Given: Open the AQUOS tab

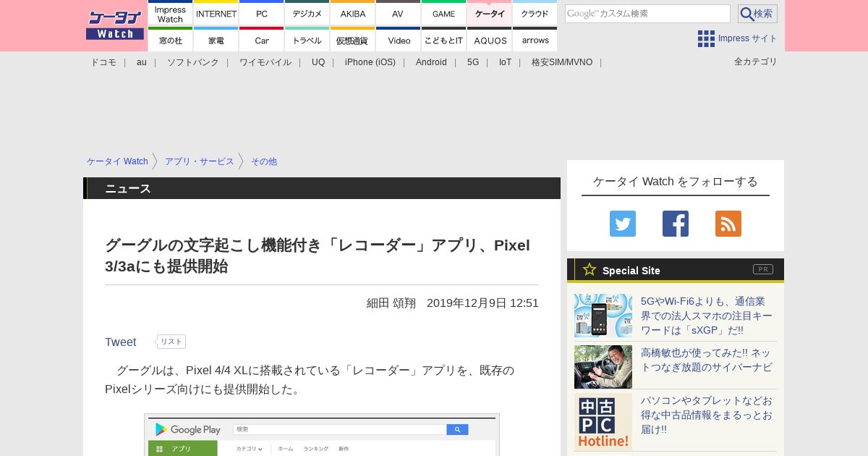Looking at the screenshot, I should (x=490, y=40).
